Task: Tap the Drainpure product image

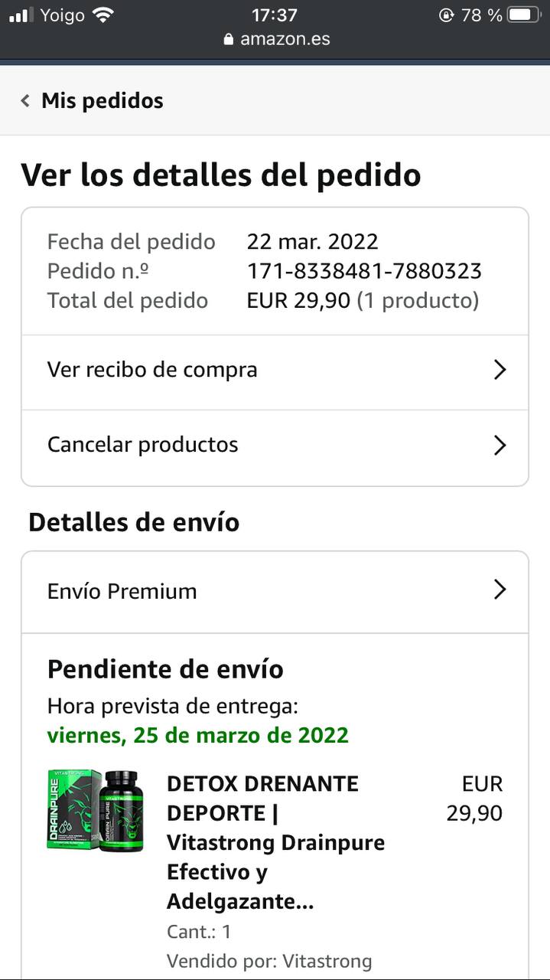Action: pyautogui.click(x=93, y=810)
